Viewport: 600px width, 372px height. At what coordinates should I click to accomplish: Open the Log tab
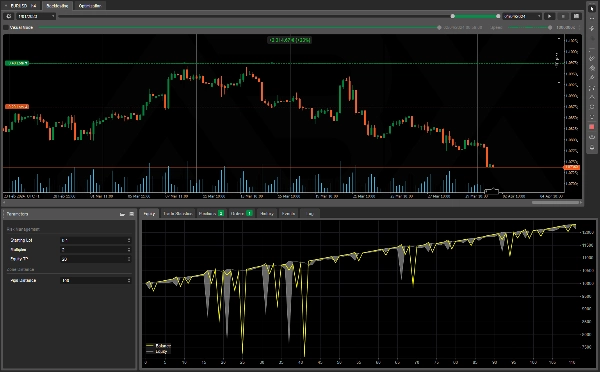point(310,214)
